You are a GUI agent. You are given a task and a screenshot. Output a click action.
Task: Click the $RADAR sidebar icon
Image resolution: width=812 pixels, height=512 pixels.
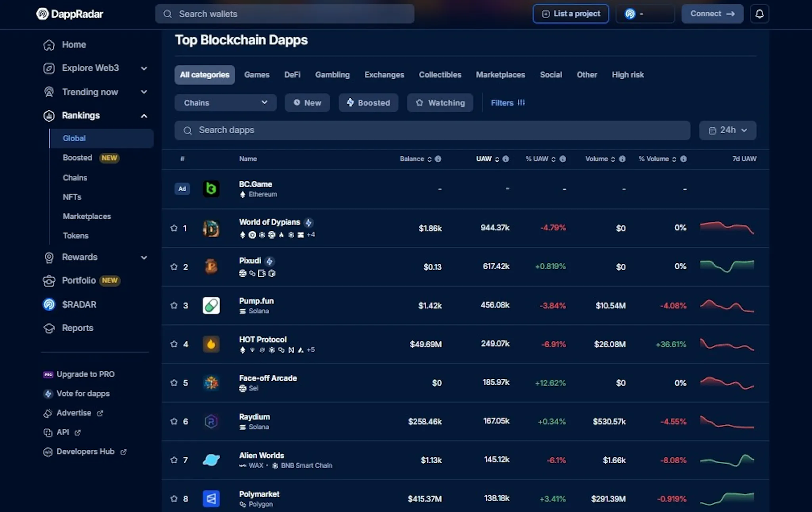pos(49,304)
